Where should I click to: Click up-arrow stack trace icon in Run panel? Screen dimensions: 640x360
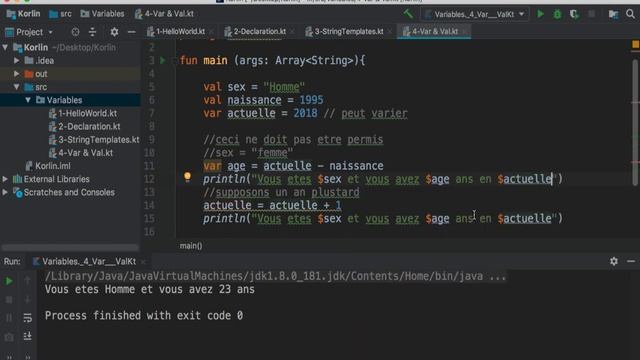pos(27,281)
